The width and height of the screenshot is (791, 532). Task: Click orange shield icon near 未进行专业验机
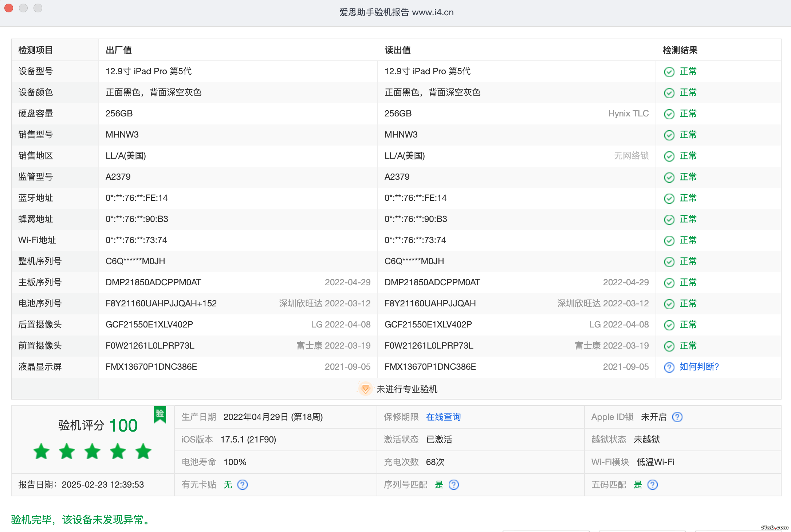(365, 389)
